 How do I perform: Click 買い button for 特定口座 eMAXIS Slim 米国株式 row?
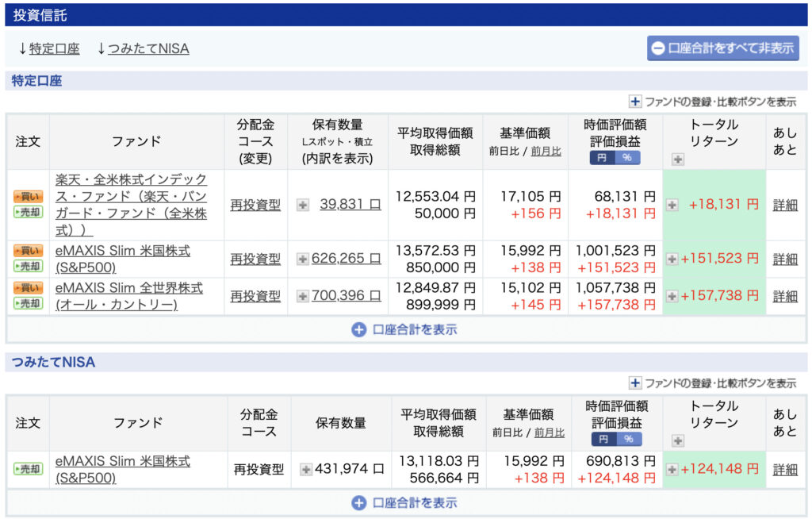pyautogui.click(x=28, y=251)
